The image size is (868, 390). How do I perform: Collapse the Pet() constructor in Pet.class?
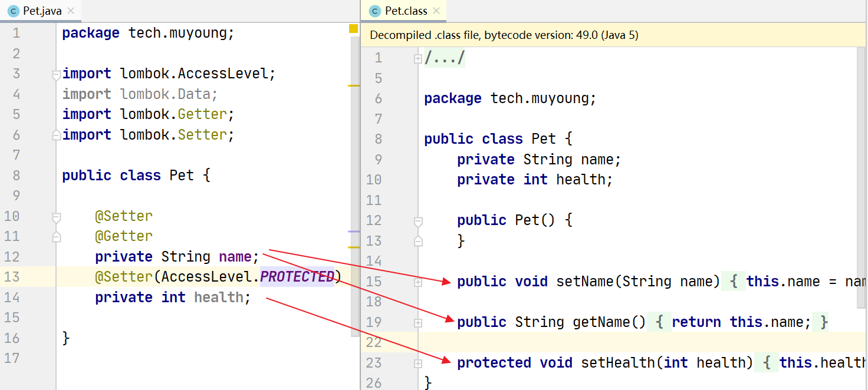[x=418, y=222]
